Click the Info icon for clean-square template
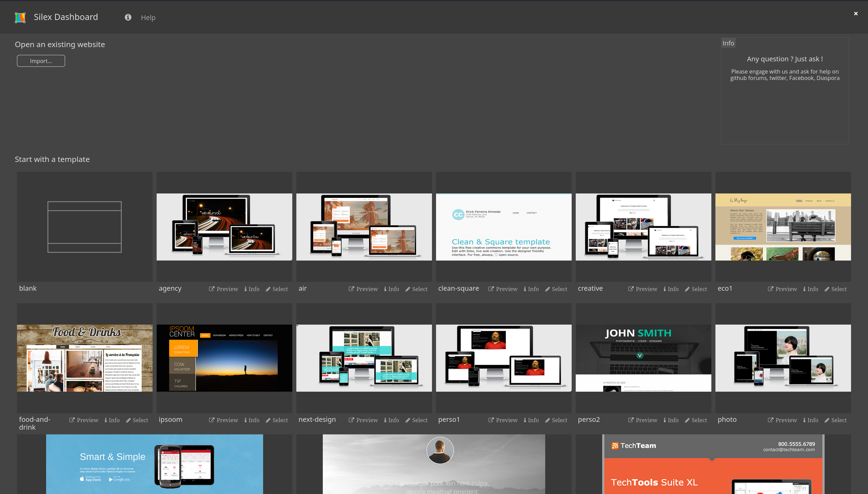The image size is (868, 494). (x=525, y=289)
